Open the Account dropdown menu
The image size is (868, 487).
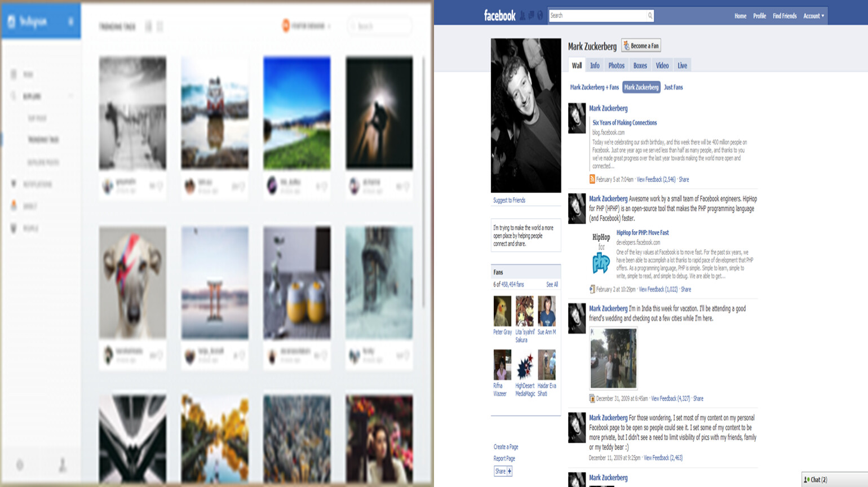tap(813, 16)
